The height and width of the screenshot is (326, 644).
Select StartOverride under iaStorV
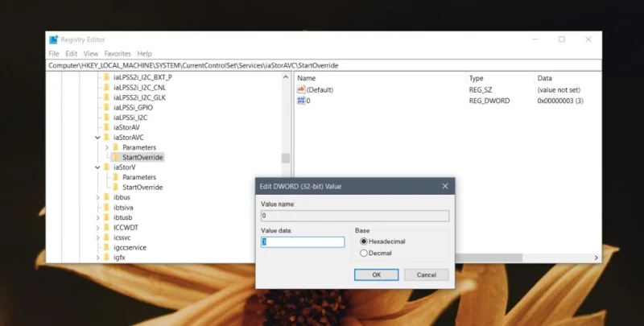[x=142, y=188]
